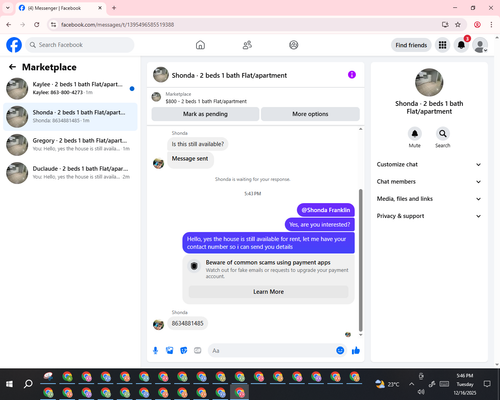The width and height of the screenshot is (500, 400).
Task: Open Chrome three-dot menu
Action: pyautogui.click(x=491, y=24)
